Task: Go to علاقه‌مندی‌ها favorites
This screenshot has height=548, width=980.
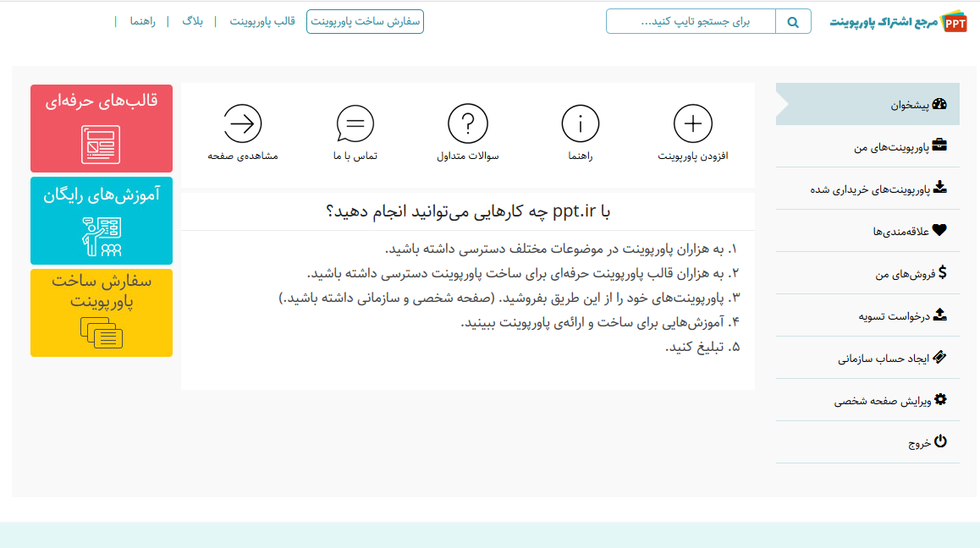Action: click(909, 231)
